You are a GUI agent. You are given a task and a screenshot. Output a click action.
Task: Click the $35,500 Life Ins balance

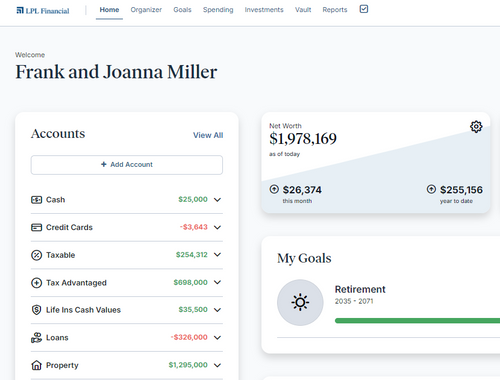[x=193, y=310]
